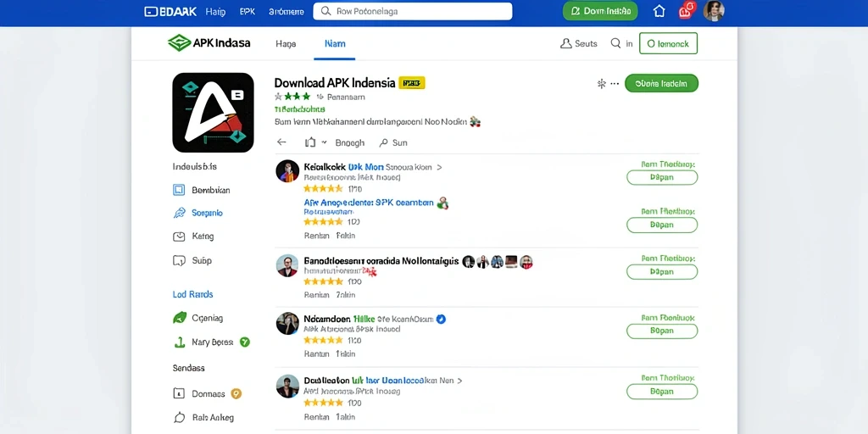Select Keing in the sidebar
The width and height of the screenshot is (868, 434).
tap(193, 236)
